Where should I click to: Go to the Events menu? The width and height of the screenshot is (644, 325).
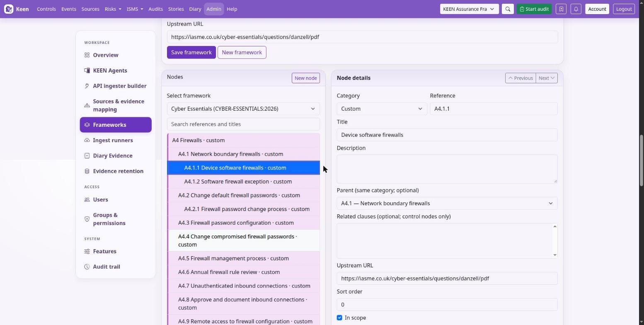(x=69, y=9)
